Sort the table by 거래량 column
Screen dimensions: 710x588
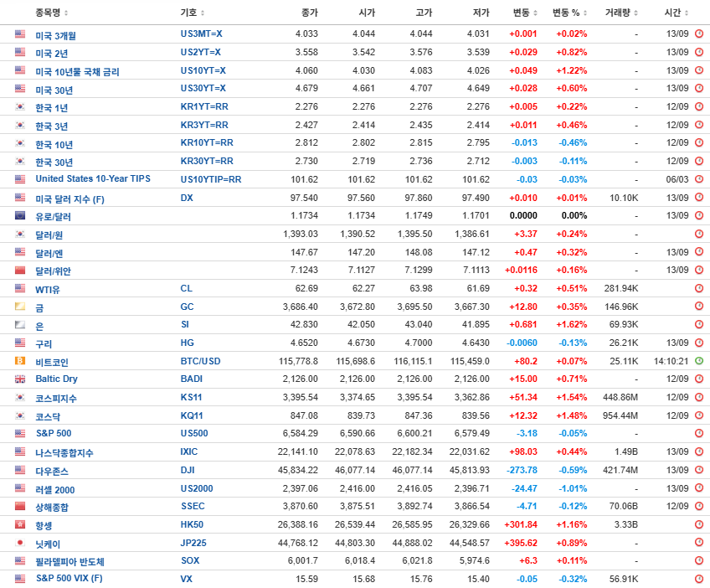point(620,13)
